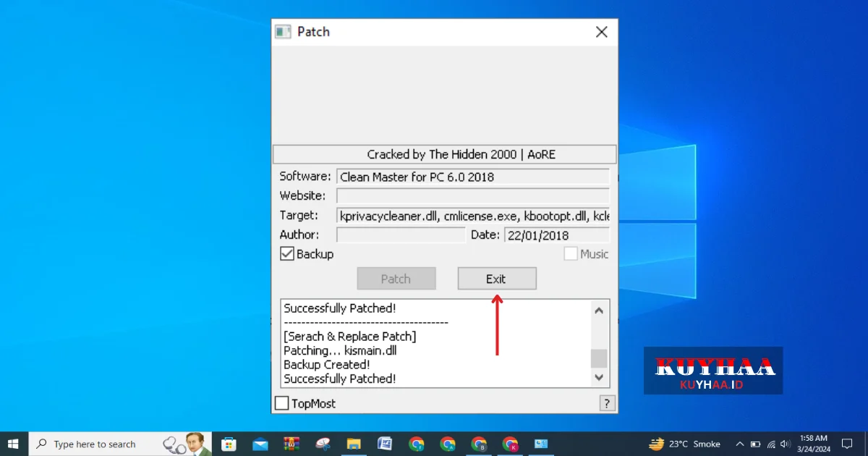Open the Snipping Tool taskbar icon
Image resolution: width=868 pixels, height=456 pixels.
pyautogui.click(x=323, y=444)
